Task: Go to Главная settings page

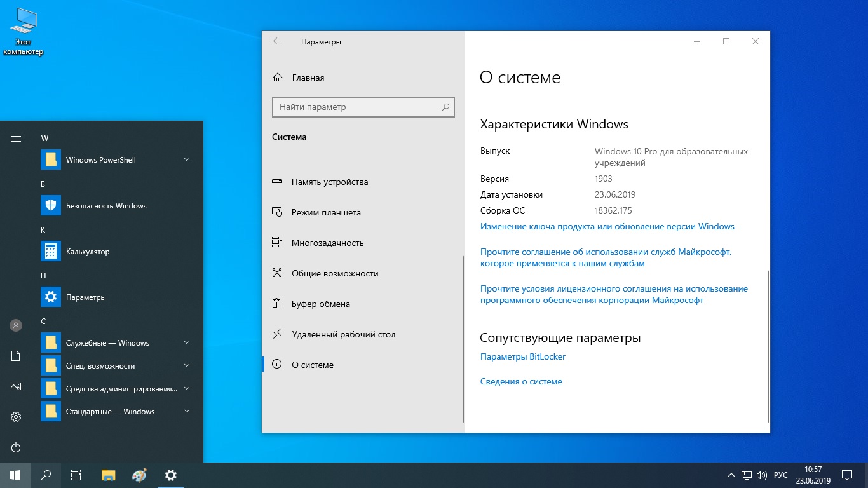Action: 362,78
